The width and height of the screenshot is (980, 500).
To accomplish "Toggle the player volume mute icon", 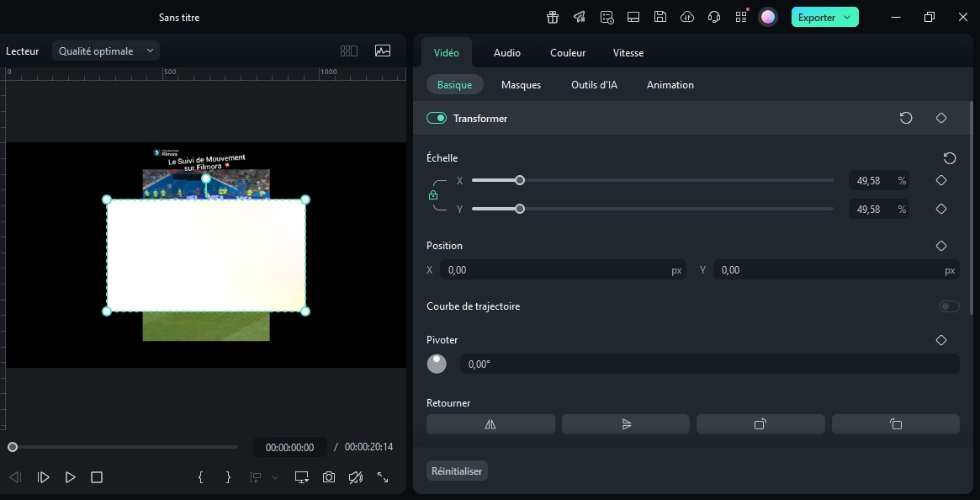I will [x=356, y=476].
